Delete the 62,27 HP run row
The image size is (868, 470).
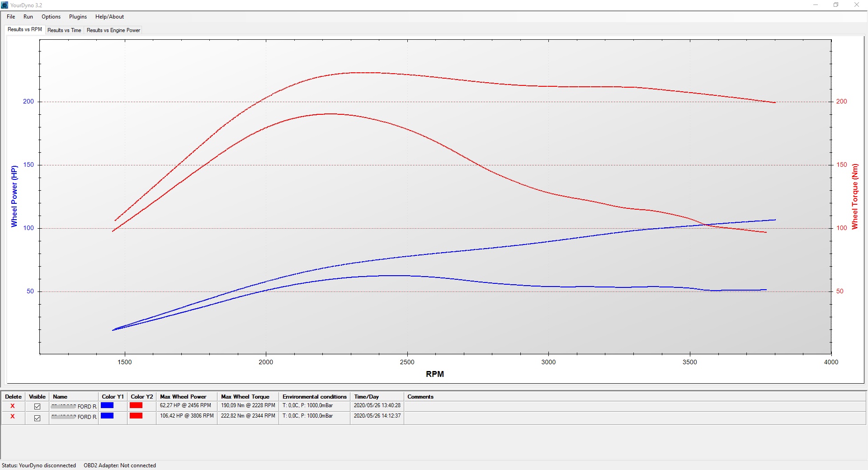click(13, 406)
